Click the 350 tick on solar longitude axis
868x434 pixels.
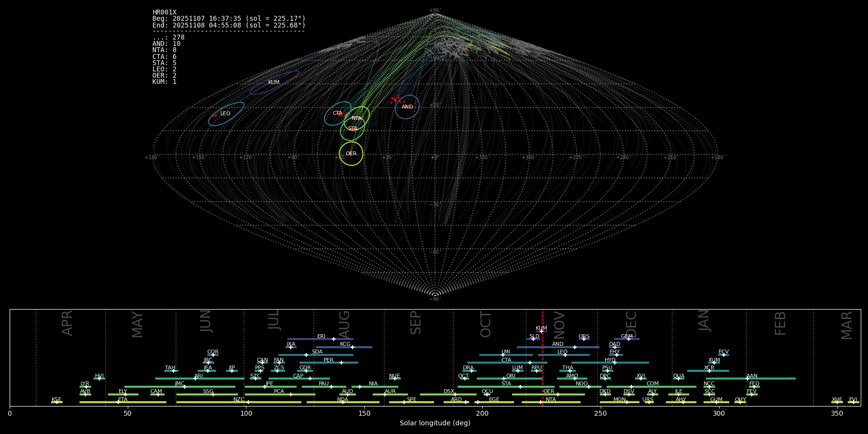coord(837,414)
